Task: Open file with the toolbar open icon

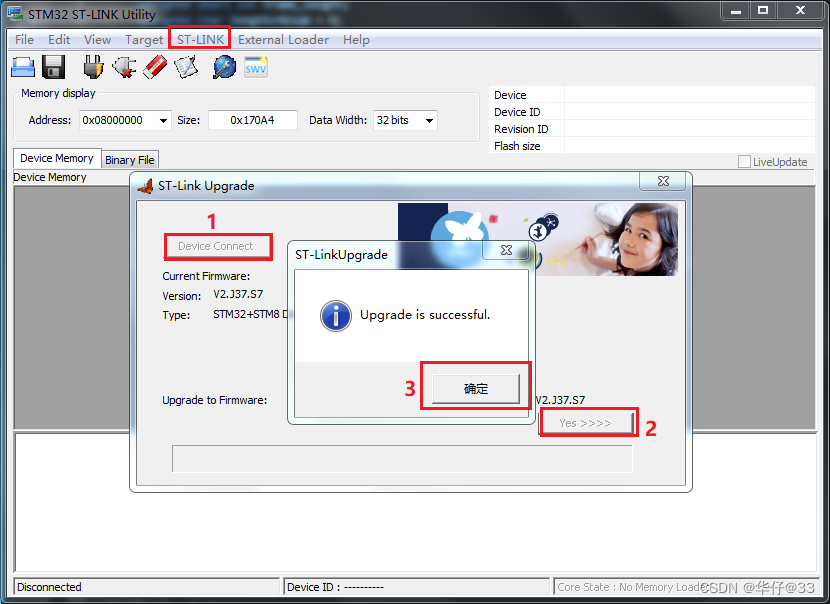Action: [23, 68]
